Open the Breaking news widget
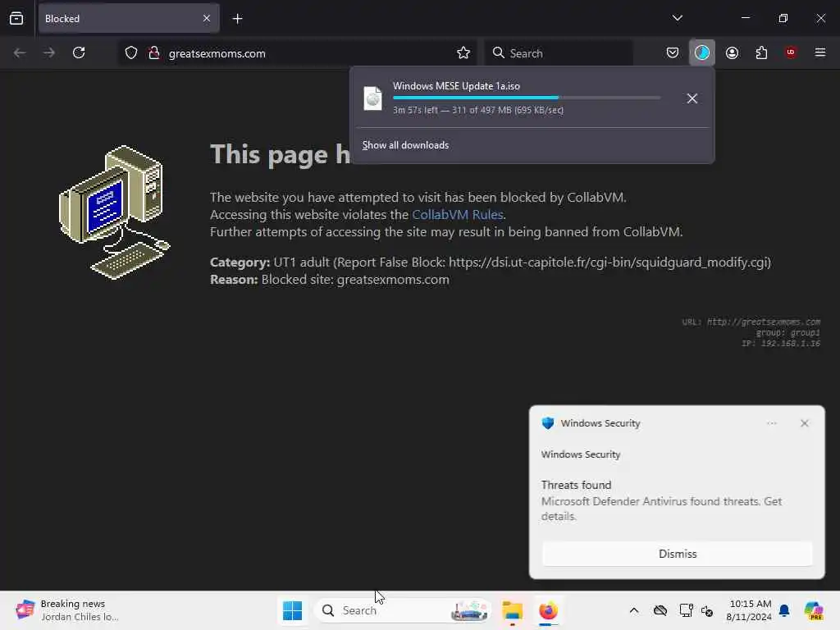This screenshot has height=630, width=840. (67, 610)
